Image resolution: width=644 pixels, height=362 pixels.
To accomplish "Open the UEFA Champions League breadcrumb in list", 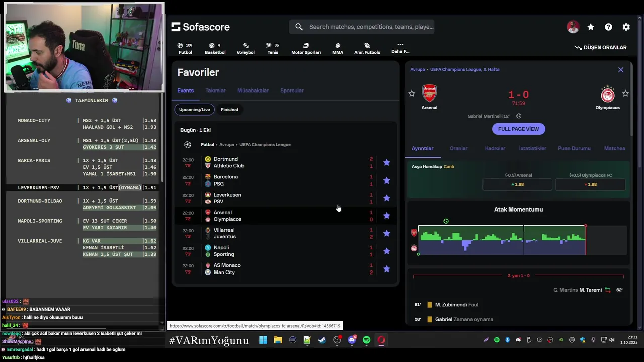I will point(265,145).
